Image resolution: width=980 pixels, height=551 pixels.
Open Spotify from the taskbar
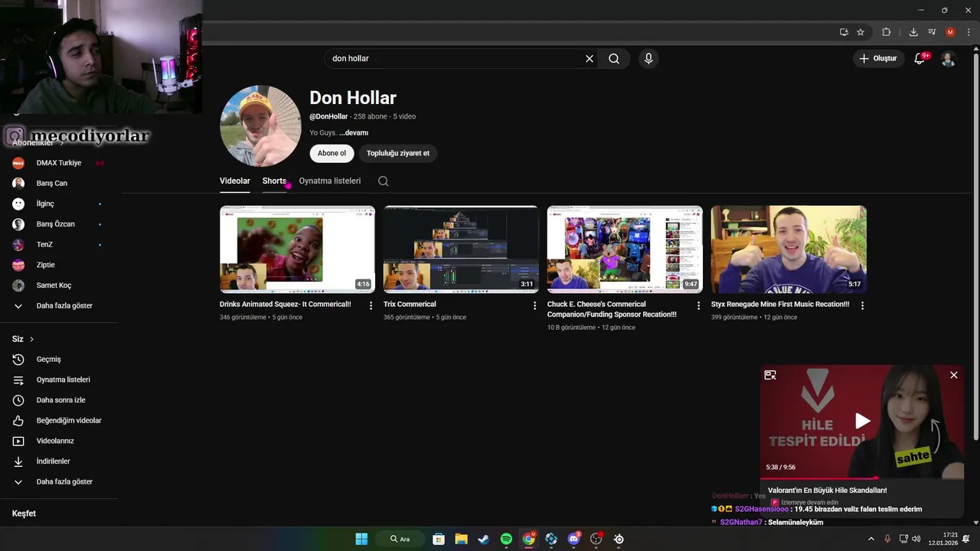[506, 539]
